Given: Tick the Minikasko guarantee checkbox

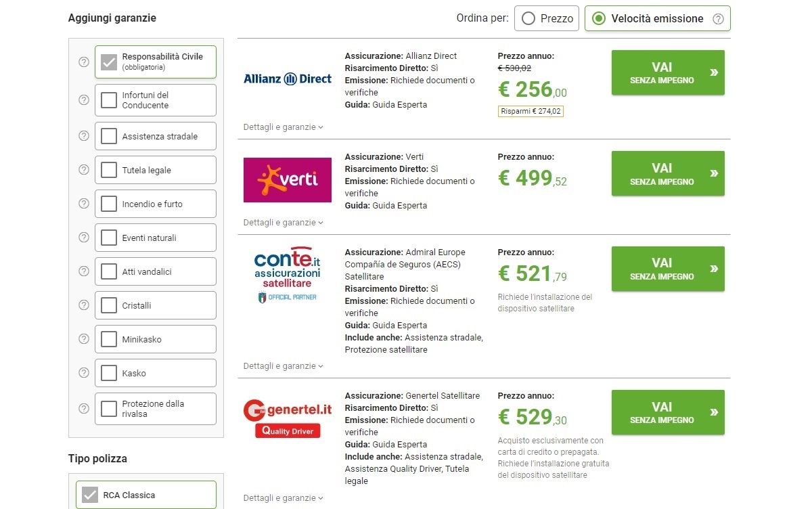Looking at the screenshot, I should (x=109, y=339).
